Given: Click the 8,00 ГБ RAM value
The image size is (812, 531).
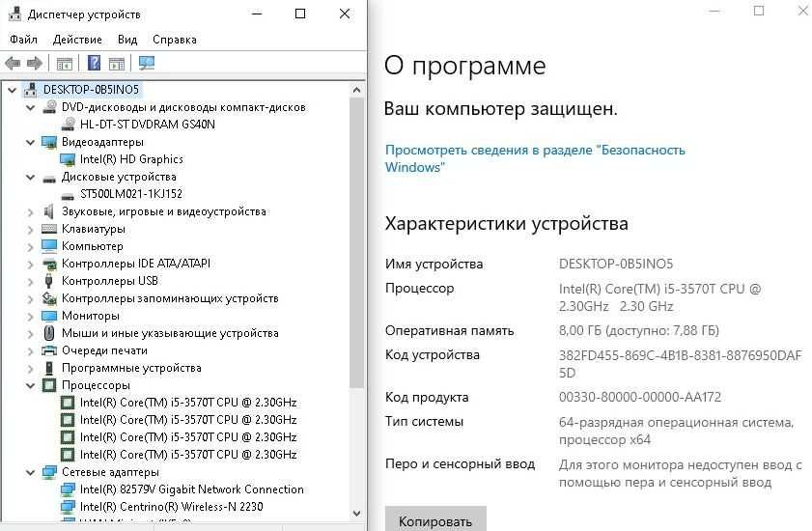Looking at the screenshot, I should 639,330.
